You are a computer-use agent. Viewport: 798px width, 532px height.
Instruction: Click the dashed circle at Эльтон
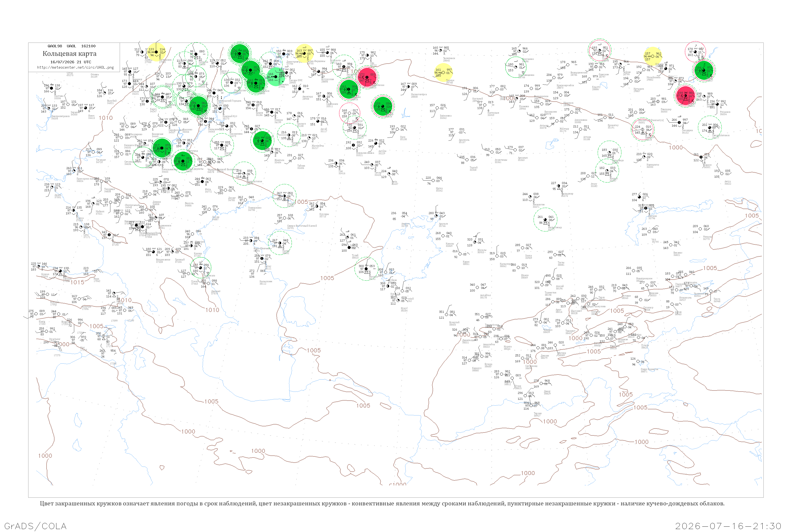click(222, 145)
